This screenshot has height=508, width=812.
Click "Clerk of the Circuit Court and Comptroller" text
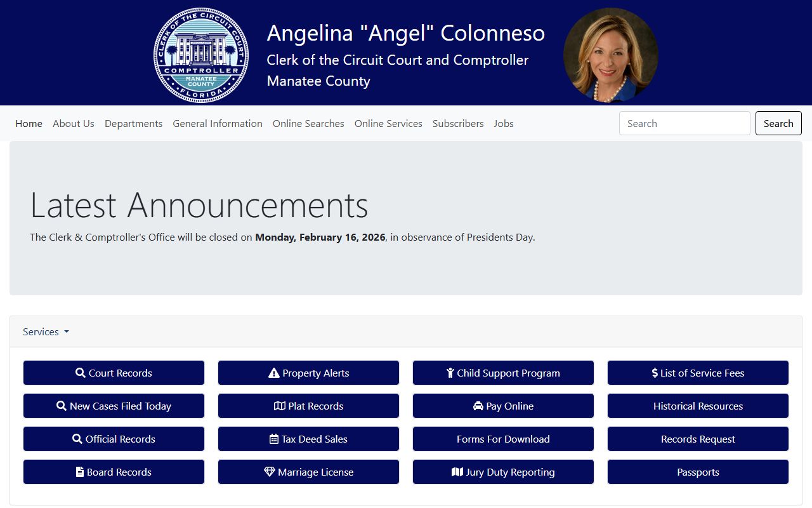pyautogui.click(x=398, y=60)
